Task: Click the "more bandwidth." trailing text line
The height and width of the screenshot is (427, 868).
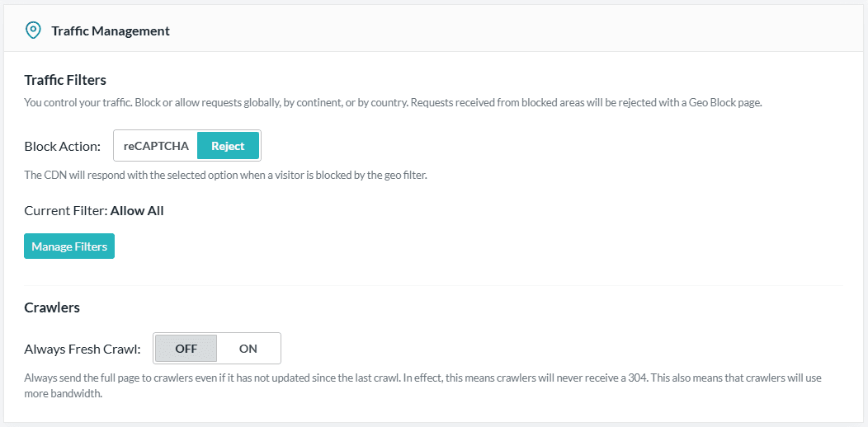Action: coord(64,395)
